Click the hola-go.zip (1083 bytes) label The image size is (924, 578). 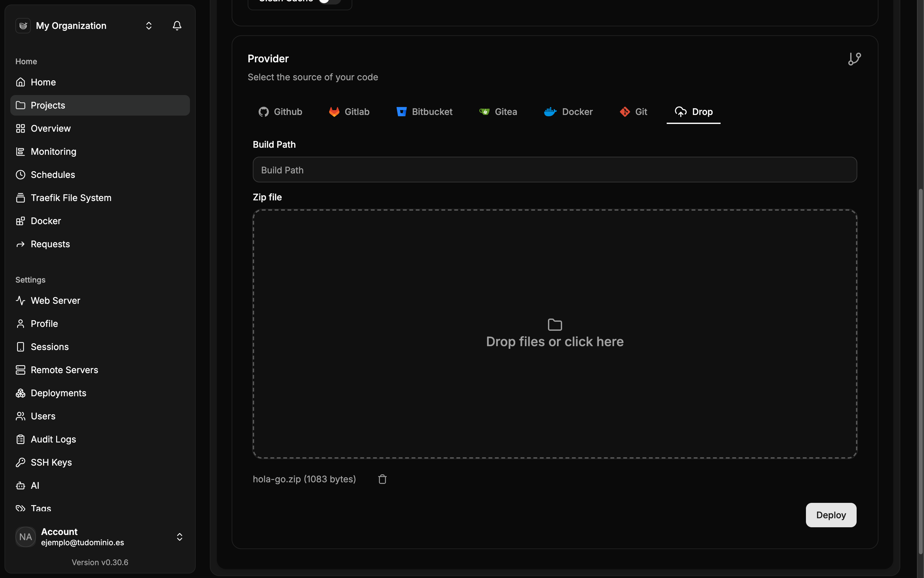point(304,479)
